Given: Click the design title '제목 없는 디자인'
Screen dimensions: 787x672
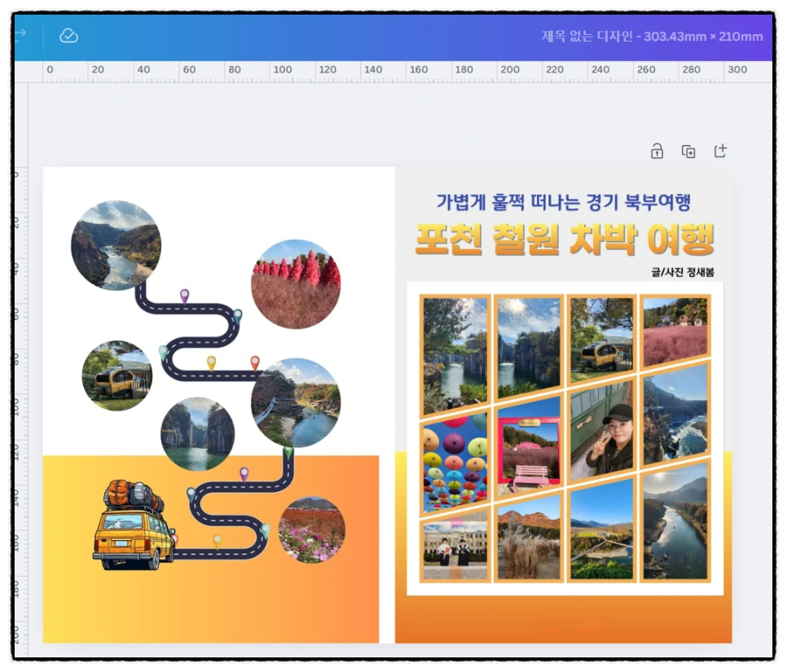Looking at the screenshot, I should (x=587, y=37).
